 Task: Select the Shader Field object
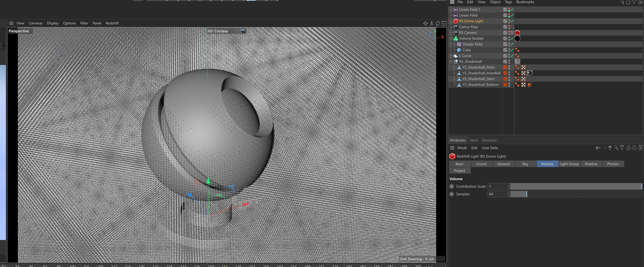472,44
